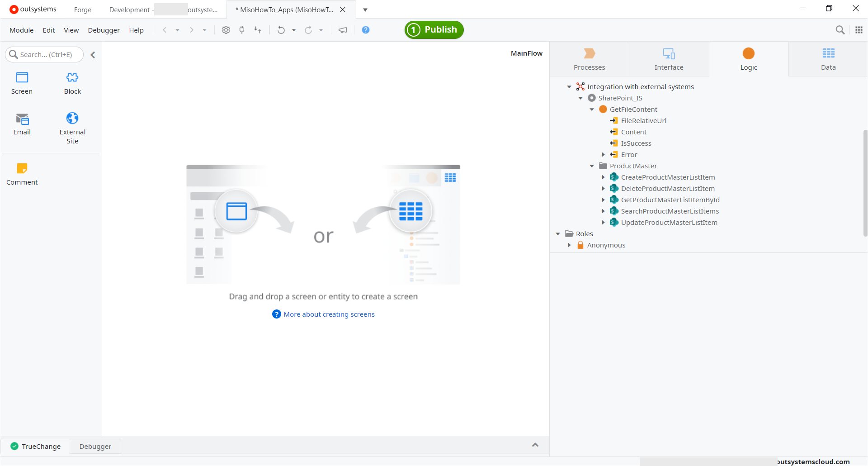This screenshot has height=466, width=868.
Task: Open More about creating screens link
Action: [329, 314]
